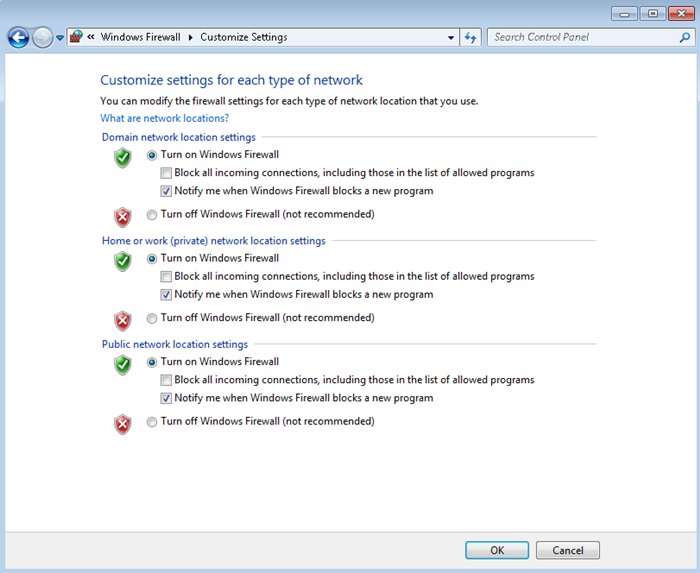
Task: Click the search magnifier icon
Action: [x=685, y=37]
